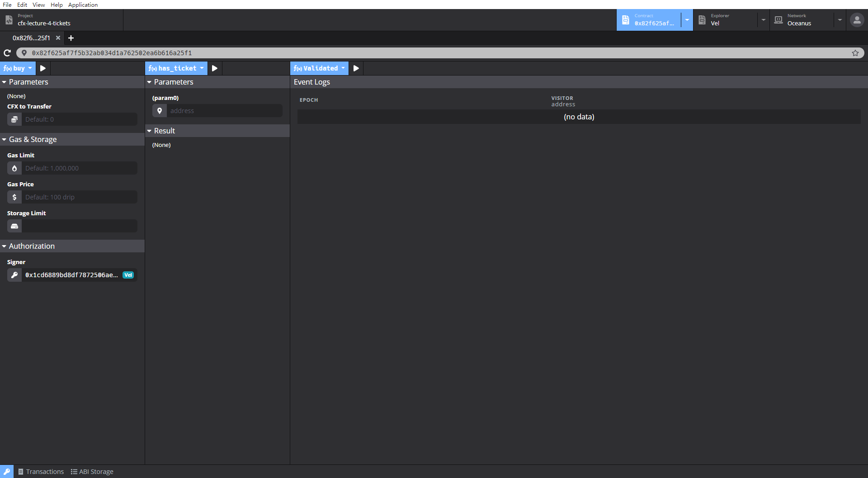868x478 pixels.
Task: Click the refresh icon beside address bar
Action: (7, 53)
